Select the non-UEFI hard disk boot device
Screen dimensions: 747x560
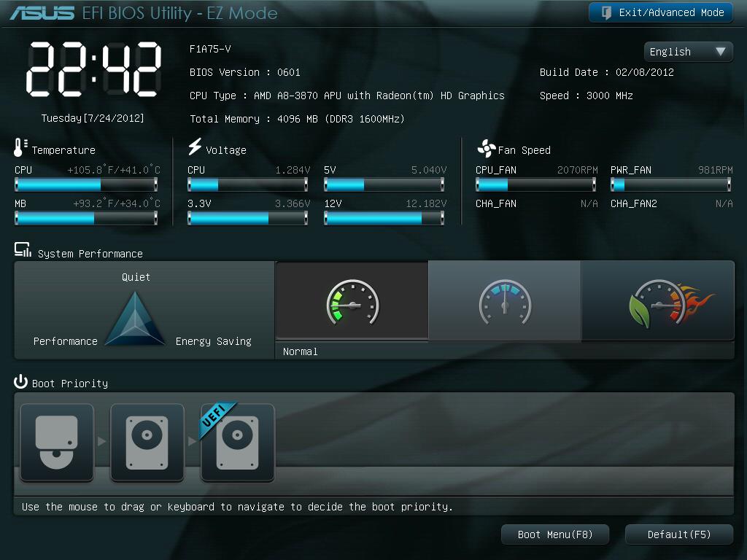(x=147, y=443)
